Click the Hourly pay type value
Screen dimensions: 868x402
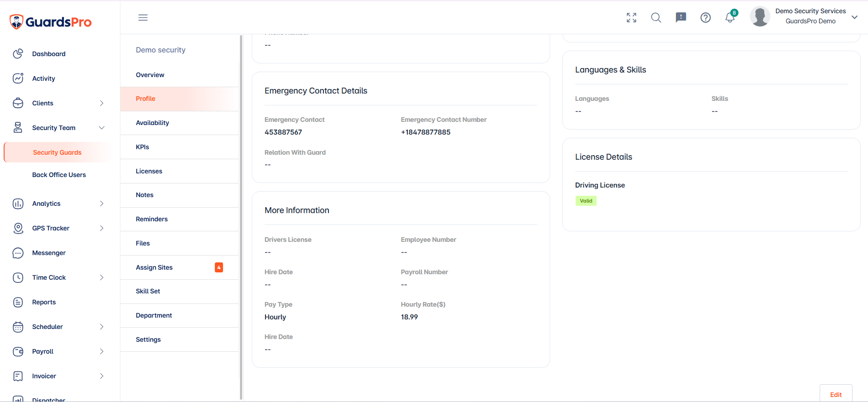point(275,317)
